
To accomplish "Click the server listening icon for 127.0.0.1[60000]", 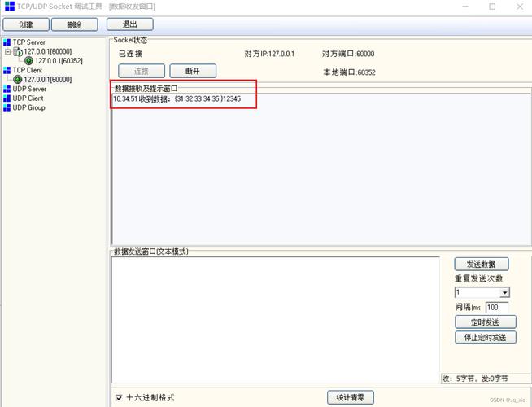I will (x=18, y=52).
